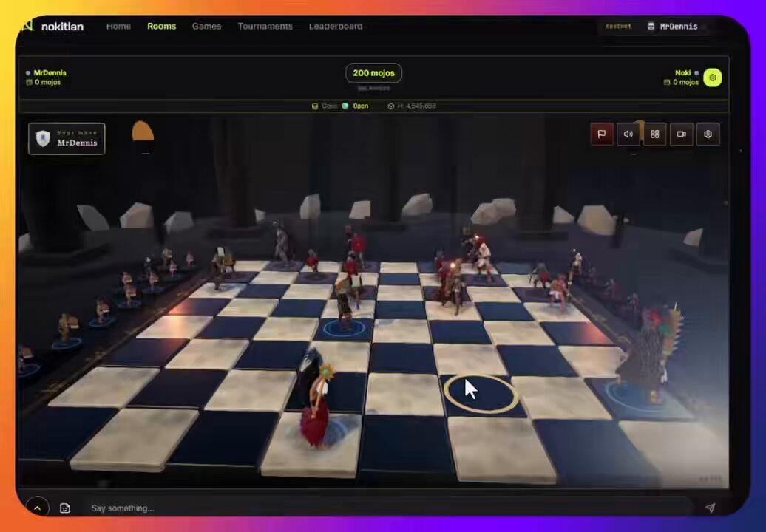Open the Leaderboard tab
Viewport: 766px width, 532px height.
336,27
